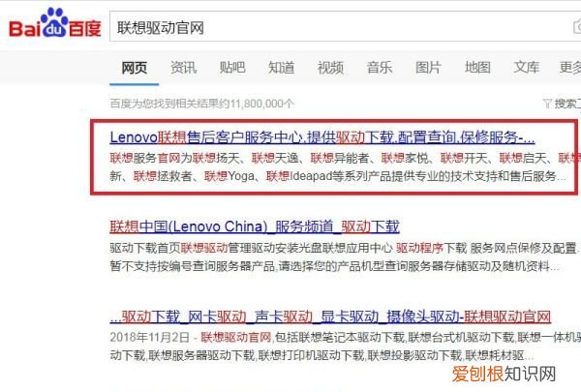Viewport: 581px width, 392px height.
Task: Go to the 音乐 tab
Action: click(x=380, y=68)
